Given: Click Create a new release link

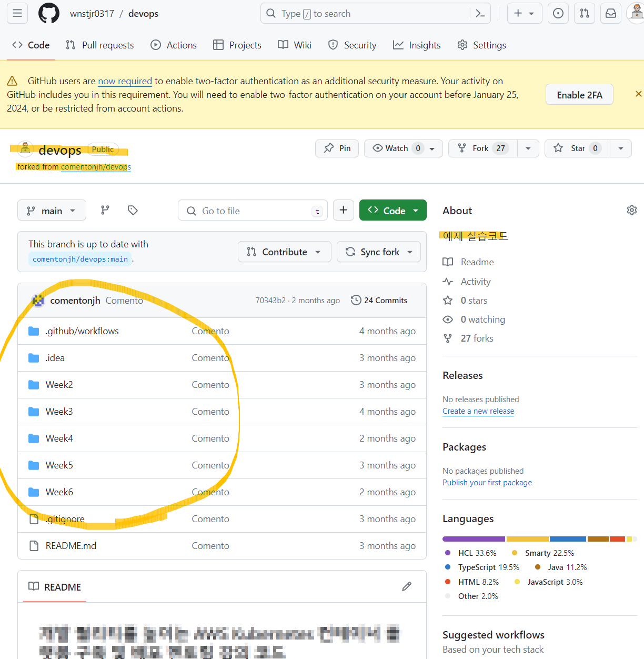Looking at the screenshot, I should (478, 411).
